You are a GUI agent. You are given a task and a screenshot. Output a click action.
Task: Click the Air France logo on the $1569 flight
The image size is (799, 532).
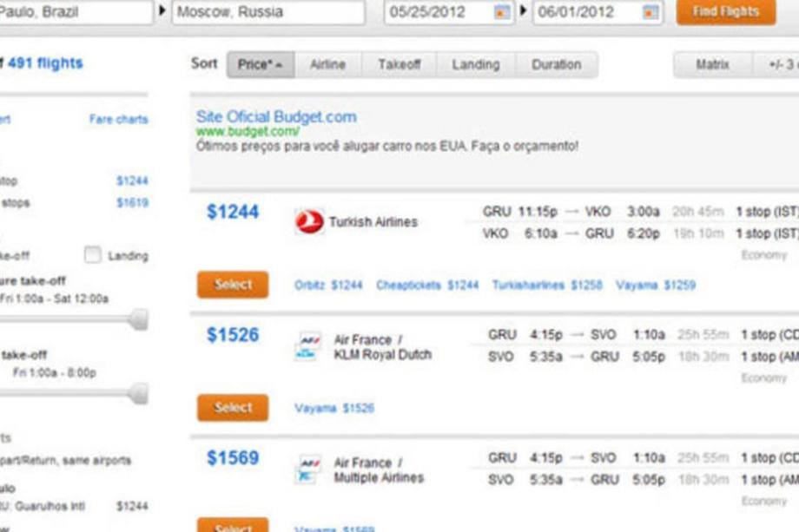coord(309,469)
